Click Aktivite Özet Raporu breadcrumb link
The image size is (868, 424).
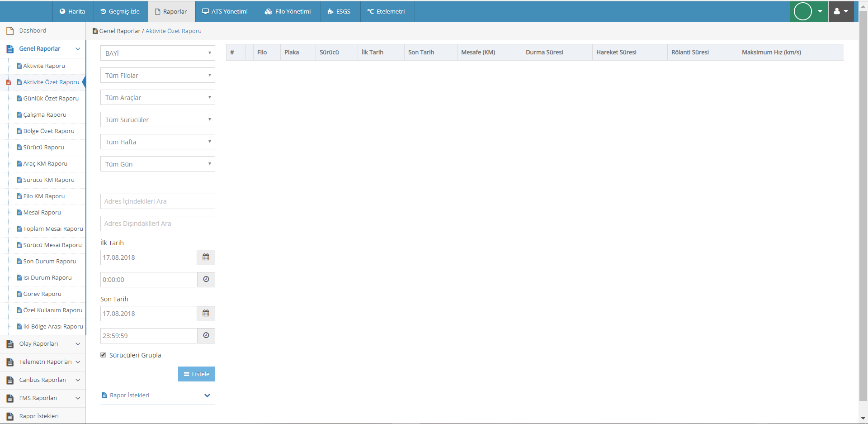coord(174,31)
